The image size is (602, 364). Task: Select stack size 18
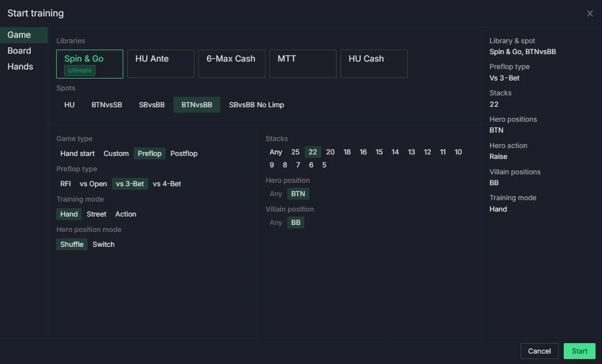[x=347, y=152]
